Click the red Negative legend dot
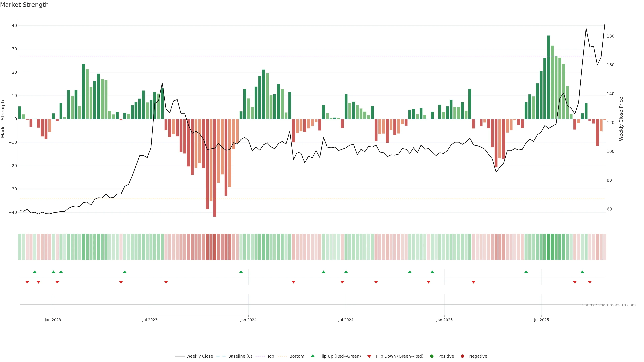 click(x=462, y=356)
